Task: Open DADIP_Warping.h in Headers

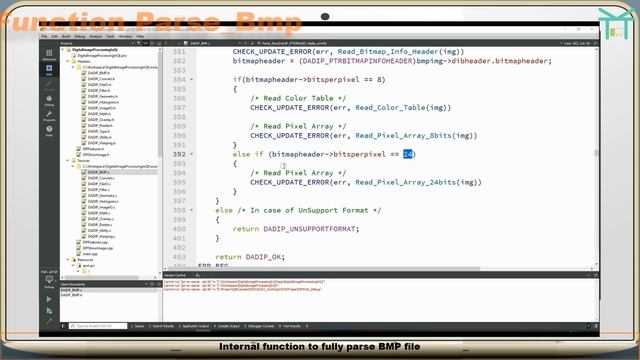Action: 102,143
